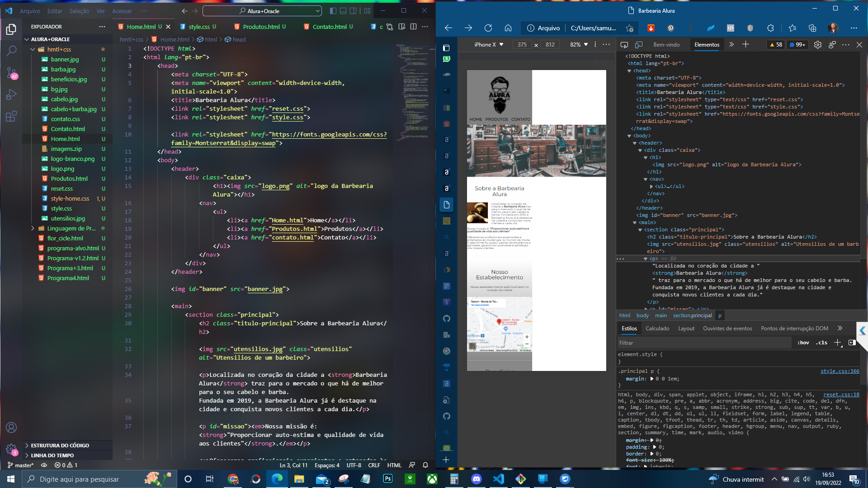
Task: Open Run and Debug view
Action: point(11,94)
